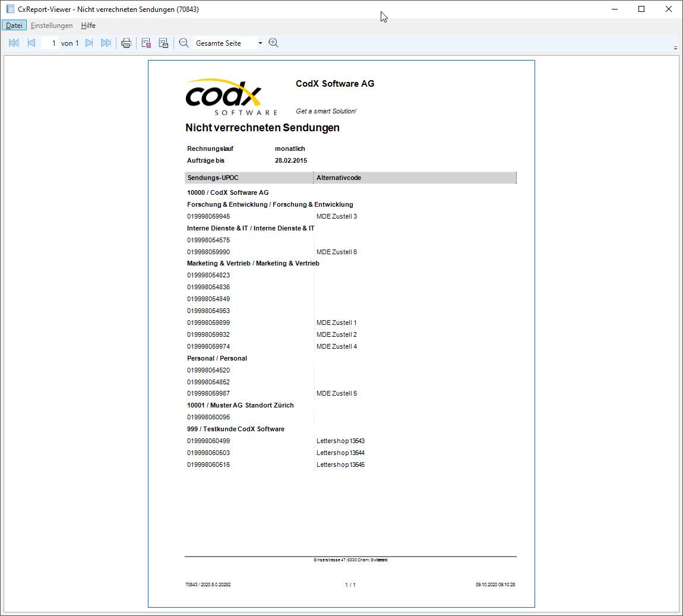The width and height of the screenshot is (683, 616).
Task: Click the footer version 70843 / 2020.5.0.20282
Action: tap(208, 585)
